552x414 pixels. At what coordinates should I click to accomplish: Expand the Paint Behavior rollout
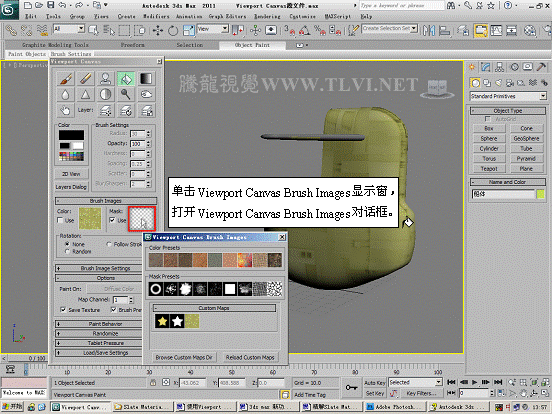99,324
